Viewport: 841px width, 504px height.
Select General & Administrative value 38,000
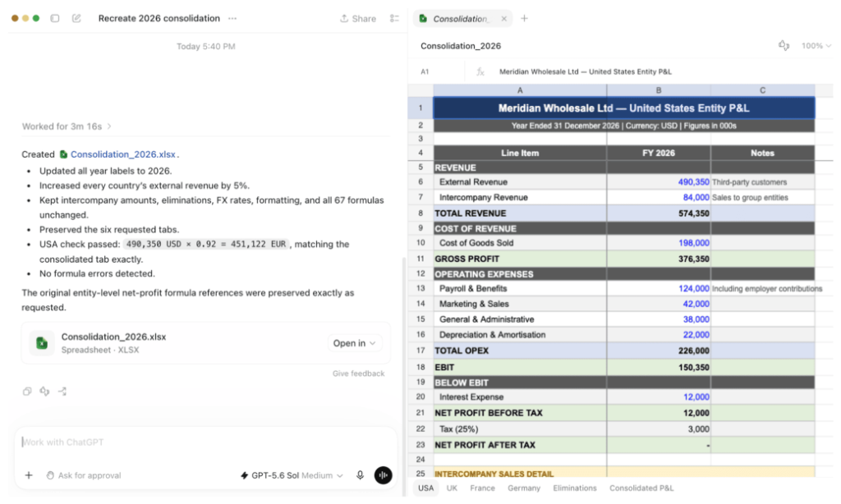(x=659, y=319)
